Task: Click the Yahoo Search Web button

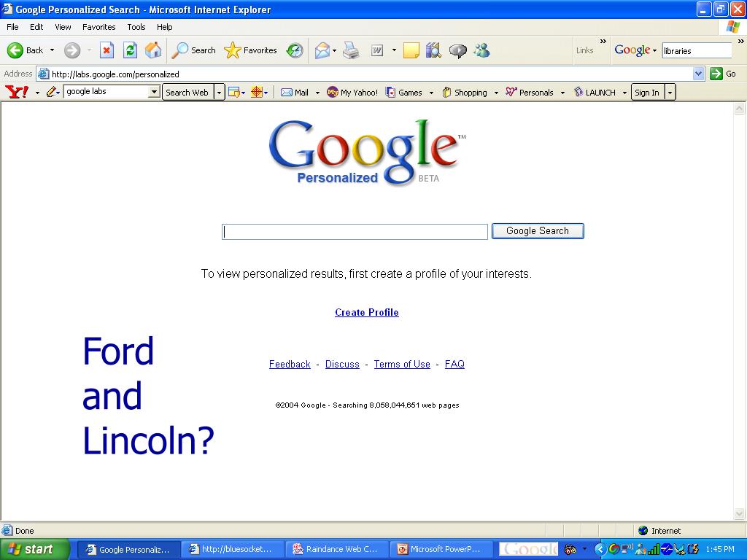Action: [187, 93]
